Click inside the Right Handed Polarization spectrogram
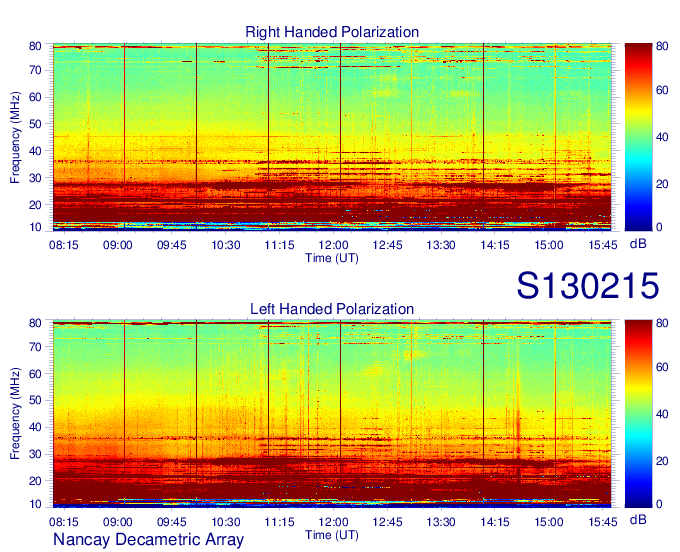 332,137
